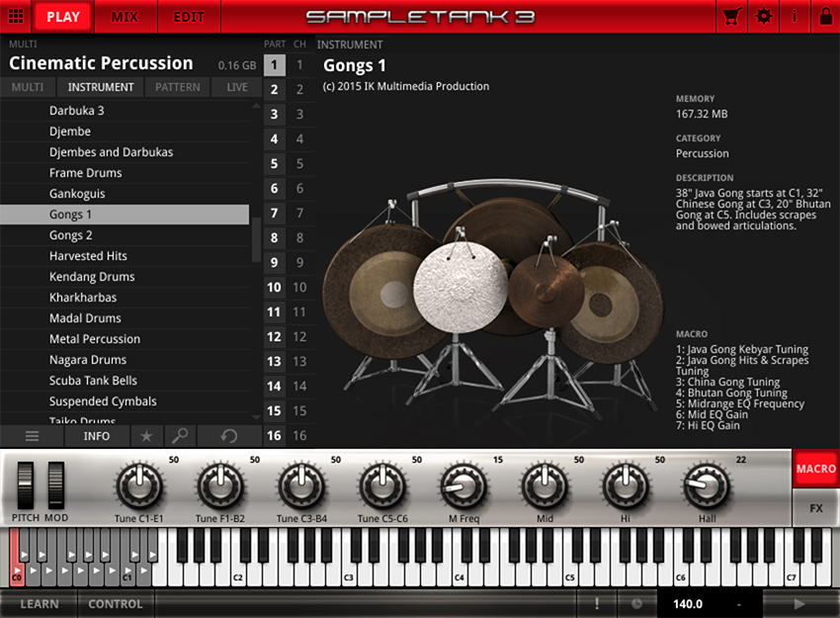Screen dimensions: 840x618
Task: Open the info 'i' icon
Action: 794,16
